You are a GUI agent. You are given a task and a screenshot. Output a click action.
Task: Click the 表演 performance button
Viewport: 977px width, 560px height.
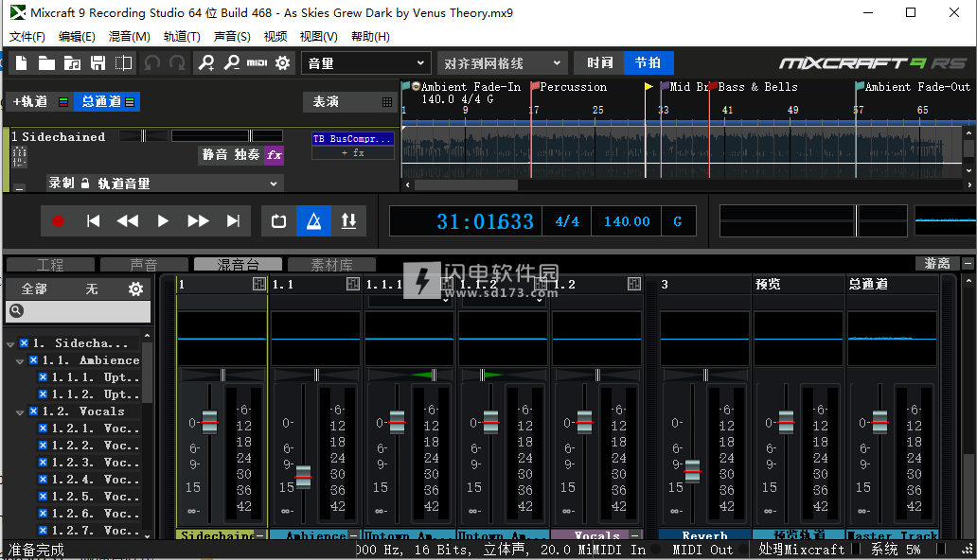(x=349, y=101)
